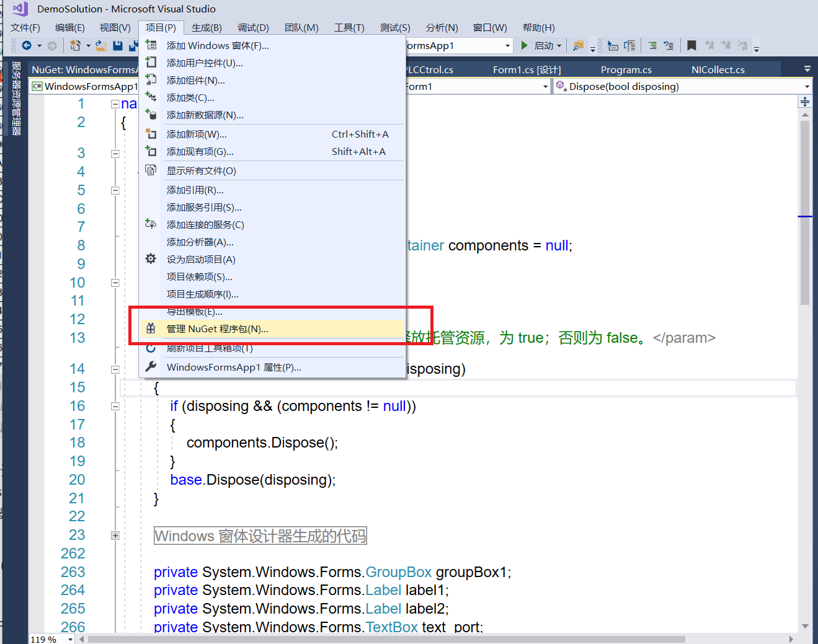Click the NuGet package gift icon

click(151, 329)
